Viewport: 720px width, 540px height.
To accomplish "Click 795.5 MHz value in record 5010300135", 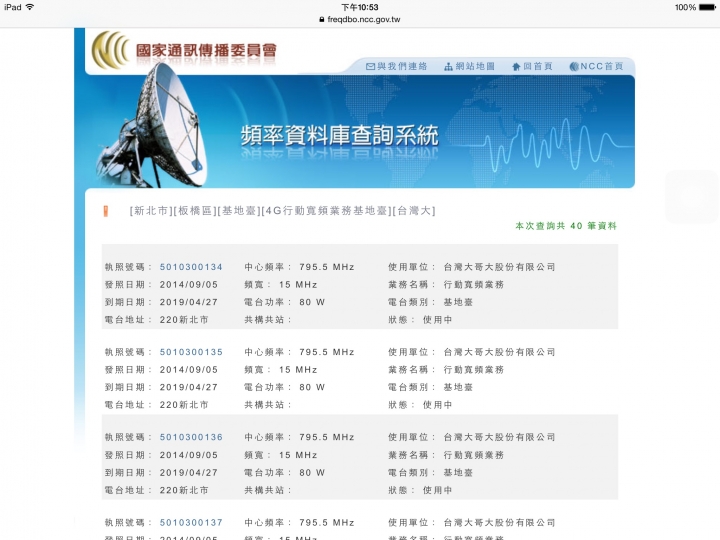I will point(326,352).
